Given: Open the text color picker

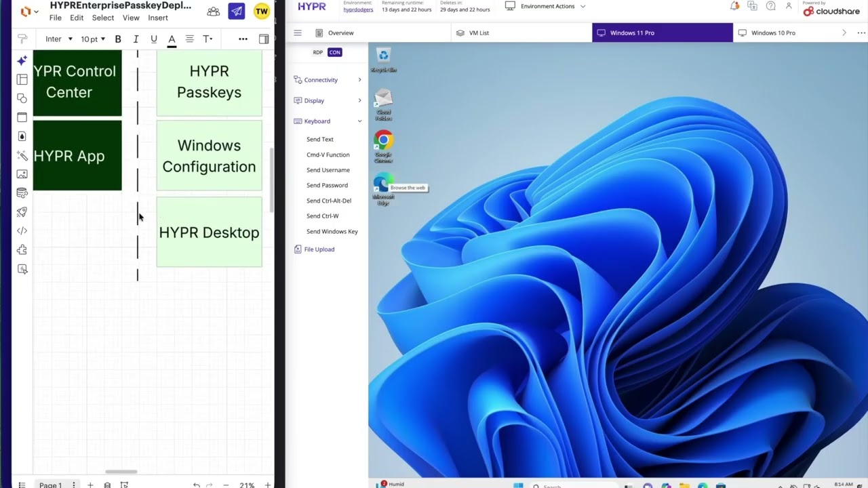Looking at the screenshot, I should tap(172, 40).
